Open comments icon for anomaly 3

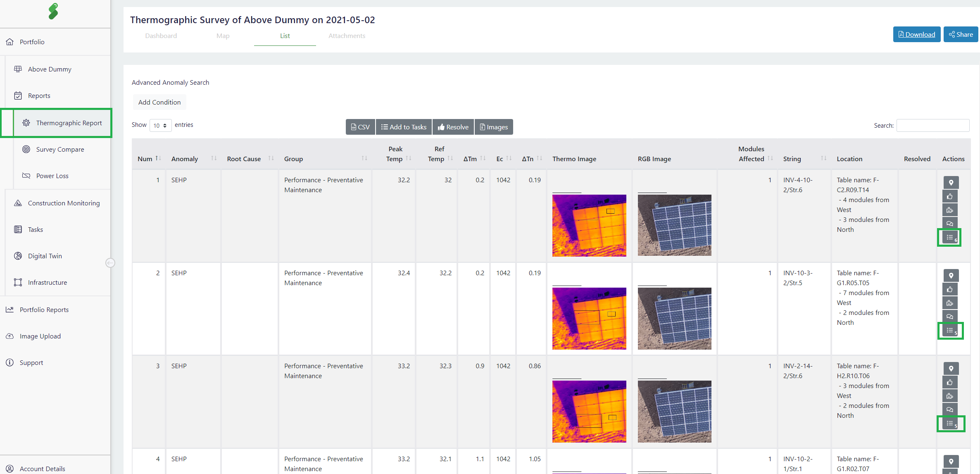click(950, 410)
